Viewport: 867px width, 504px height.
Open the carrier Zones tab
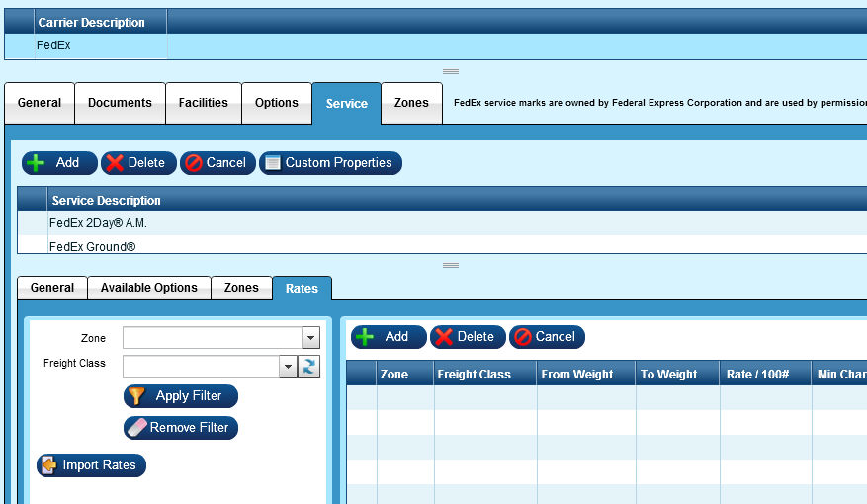[411, 103]
